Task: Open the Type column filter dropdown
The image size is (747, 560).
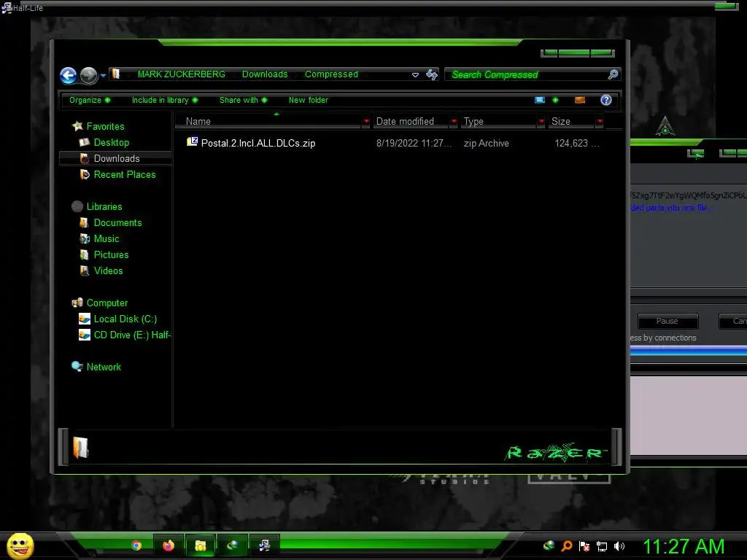Action: 542,122
